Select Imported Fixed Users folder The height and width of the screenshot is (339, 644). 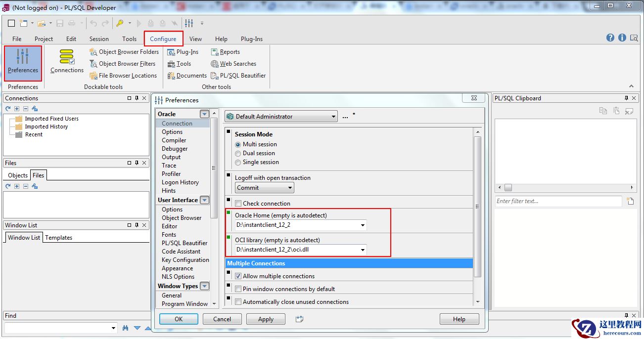coord(51,119)
